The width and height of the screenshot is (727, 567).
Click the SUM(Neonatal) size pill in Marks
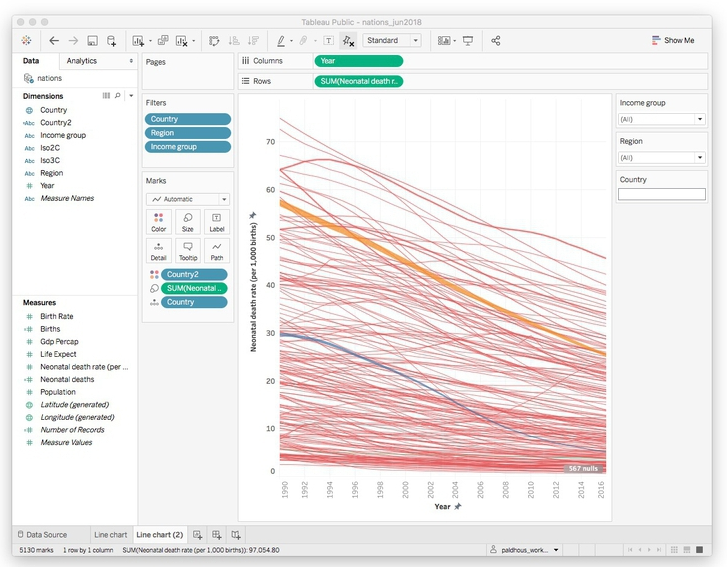click(x=194, y=288)
